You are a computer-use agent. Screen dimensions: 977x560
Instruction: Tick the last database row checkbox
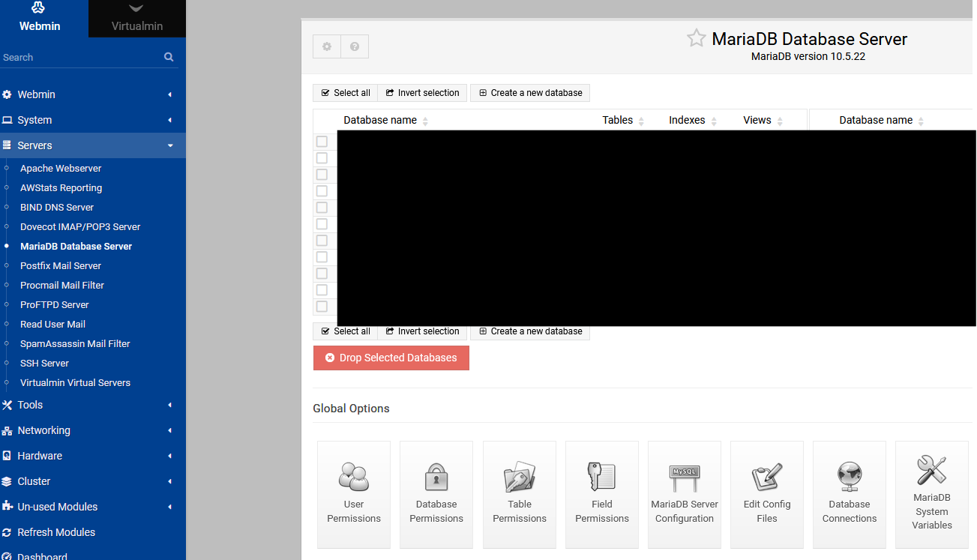[322, 307]
